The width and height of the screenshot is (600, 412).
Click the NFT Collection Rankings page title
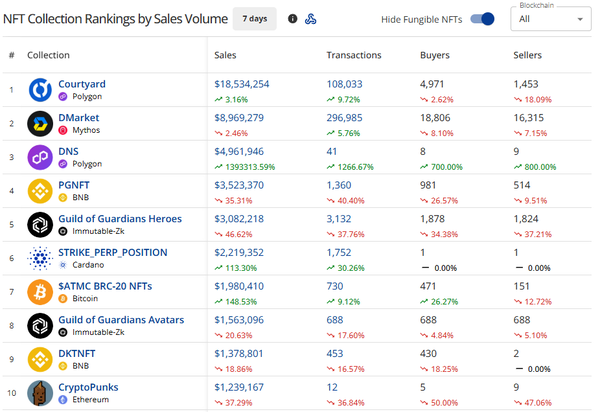[115, 19]
